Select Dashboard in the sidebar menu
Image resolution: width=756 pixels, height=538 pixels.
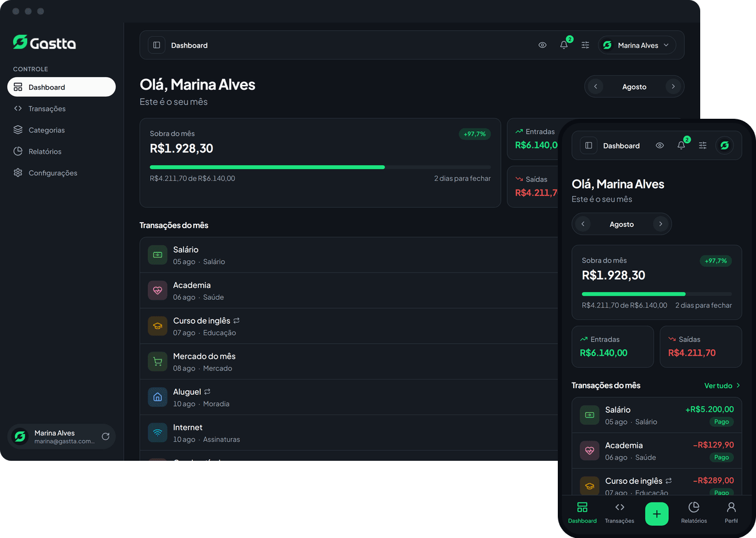point(62,87)
